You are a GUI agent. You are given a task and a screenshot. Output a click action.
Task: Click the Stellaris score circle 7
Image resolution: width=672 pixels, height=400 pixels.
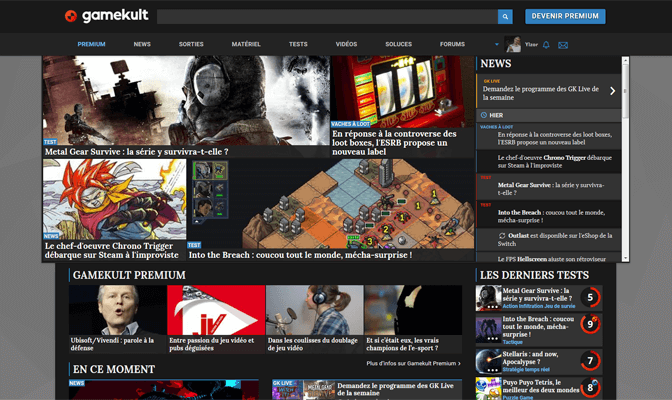click(590, 360)
